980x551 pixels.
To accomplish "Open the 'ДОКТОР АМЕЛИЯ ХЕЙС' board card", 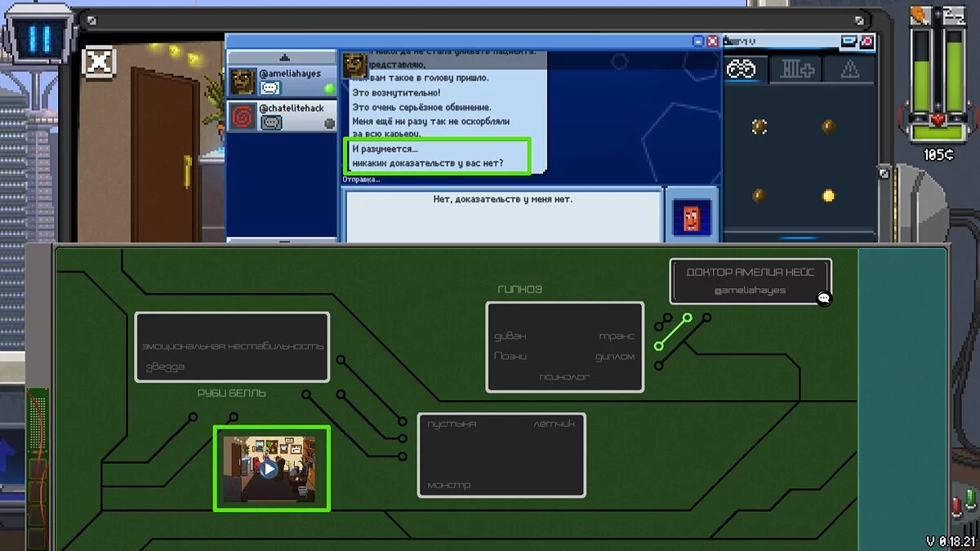I will tap(750, 281).
